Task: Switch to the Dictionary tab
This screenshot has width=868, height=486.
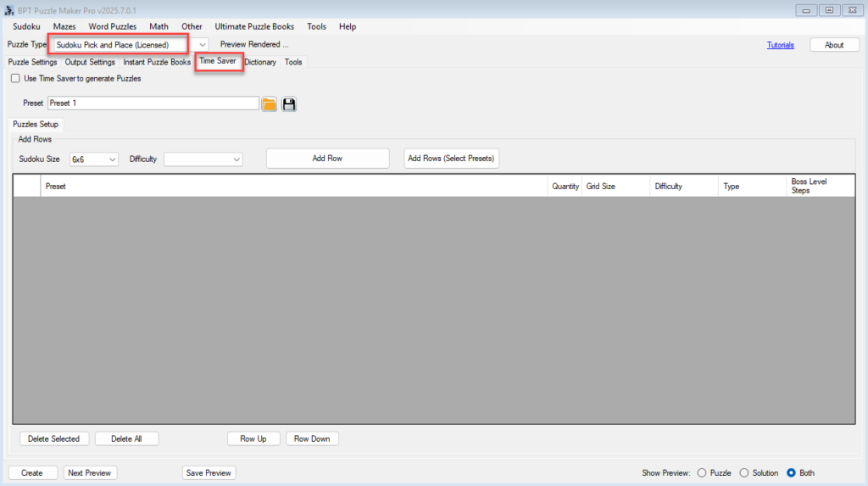Action: [260, 62]
